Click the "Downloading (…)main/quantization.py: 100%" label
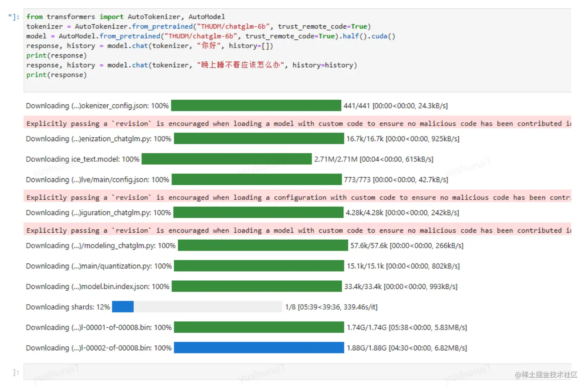The height and width of the screenshot is (389, 588). 99,266
